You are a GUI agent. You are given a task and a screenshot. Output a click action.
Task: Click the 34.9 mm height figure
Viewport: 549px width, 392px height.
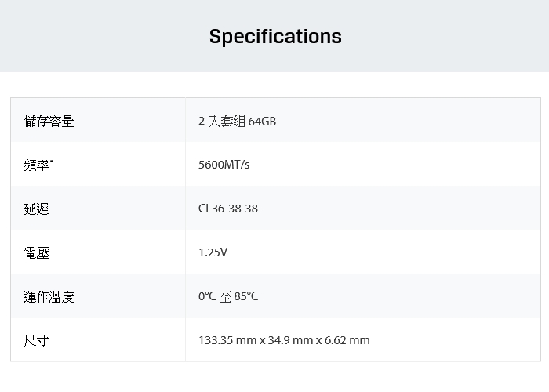coord(290,340)
